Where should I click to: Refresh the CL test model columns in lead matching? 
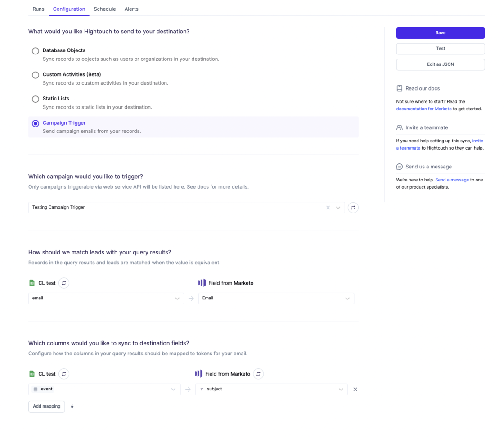coord(63,283)
